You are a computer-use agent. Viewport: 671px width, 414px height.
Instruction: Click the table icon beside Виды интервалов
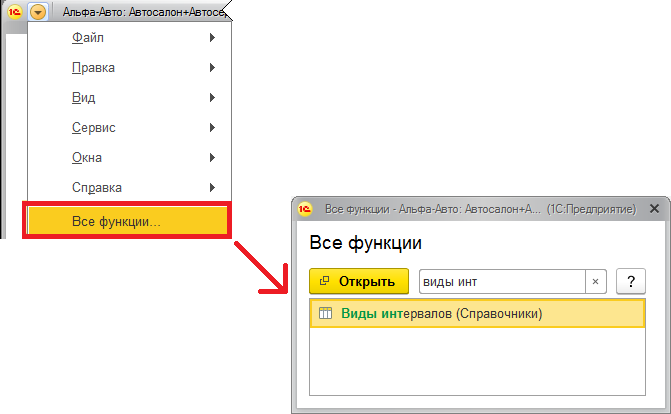325,313
